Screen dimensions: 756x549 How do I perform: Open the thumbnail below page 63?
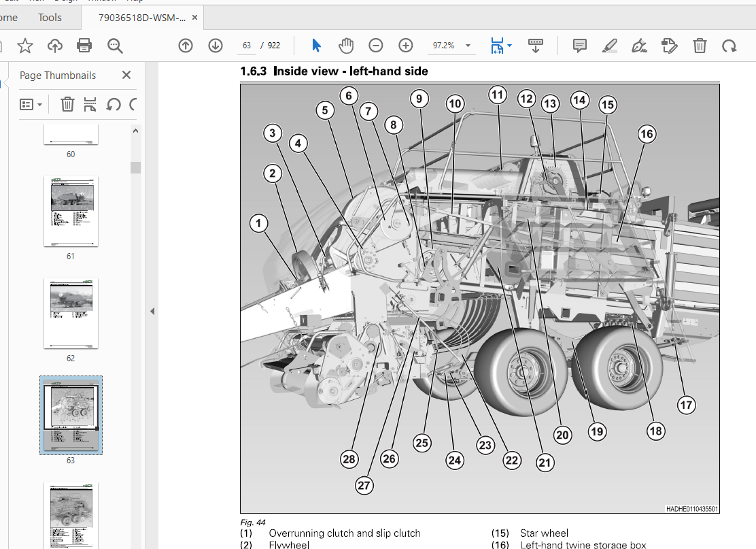pyautogui.click(x=71, y=515)
